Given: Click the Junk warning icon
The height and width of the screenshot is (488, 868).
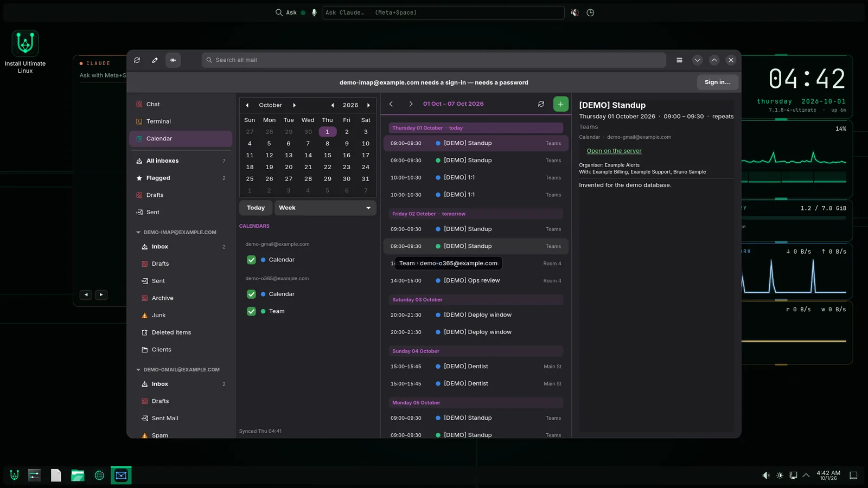Looking at the screenshot, I should [x=145, y=316].
